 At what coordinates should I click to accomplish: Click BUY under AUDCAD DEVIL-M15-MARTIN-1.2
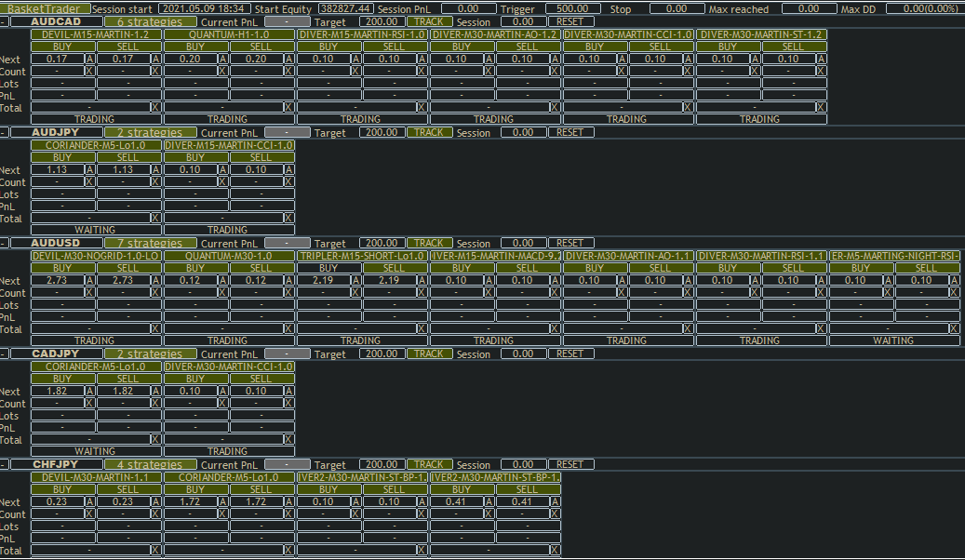point(62,47)
